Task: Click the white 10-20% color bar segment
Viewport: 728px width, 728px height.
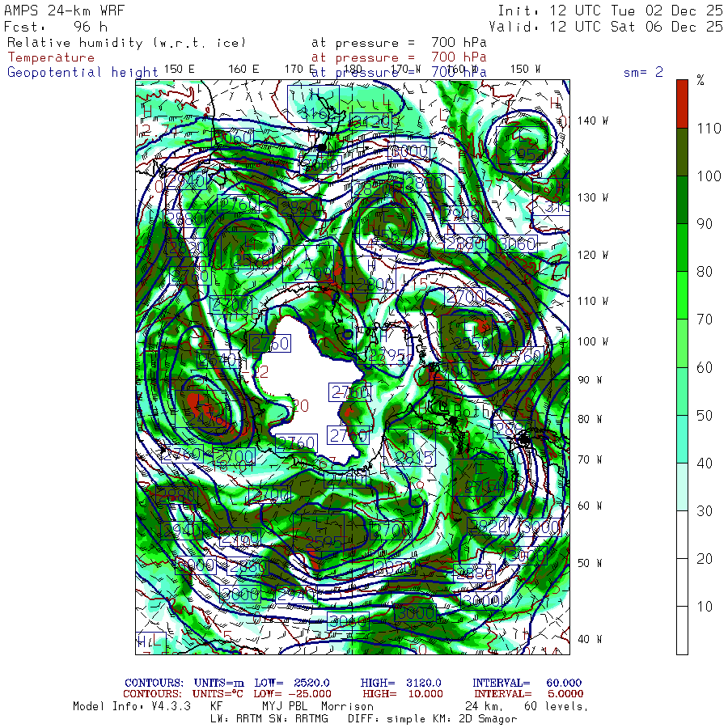Action: pyautogui.click(x=682, y=582)
